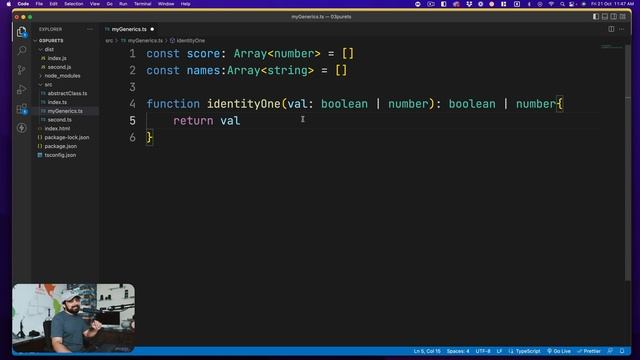Image resolution: width=640 pixels, height=360 pixels.
Task: Open the Spaces: 4 indentation selector
Action: (458, 351)
